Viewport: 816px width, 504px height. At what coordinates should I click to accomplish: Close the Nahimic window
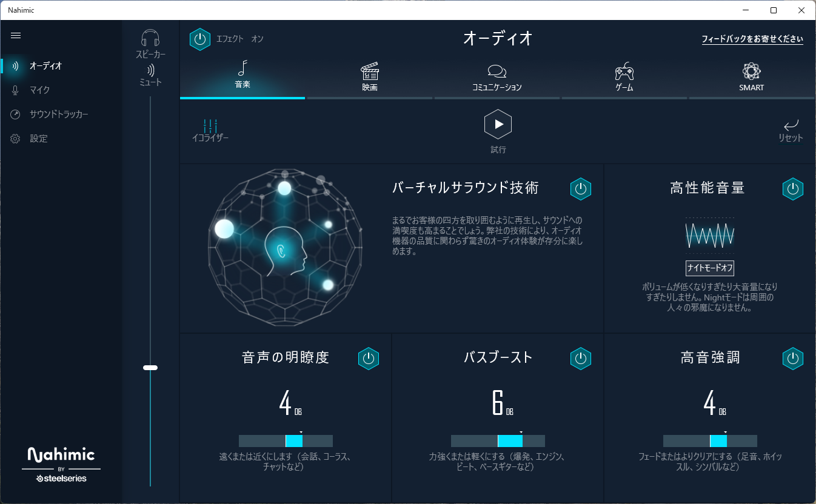(x=801, y=10)
